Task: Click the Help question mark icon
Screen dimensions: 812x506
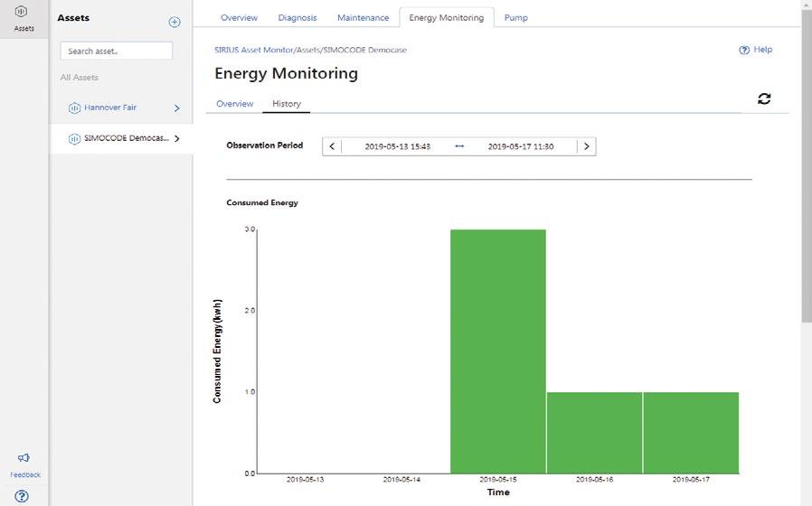Action: 744,51
